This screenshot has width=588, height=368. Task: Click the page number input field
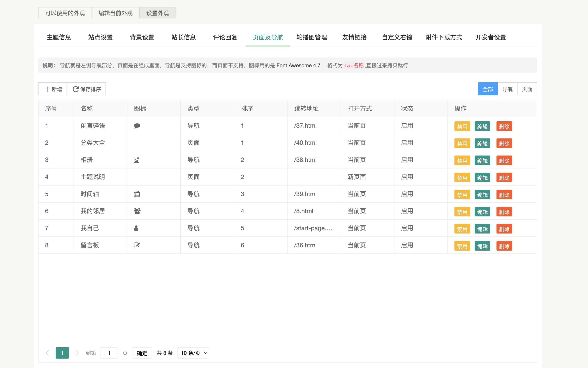(x=109, y=353)
